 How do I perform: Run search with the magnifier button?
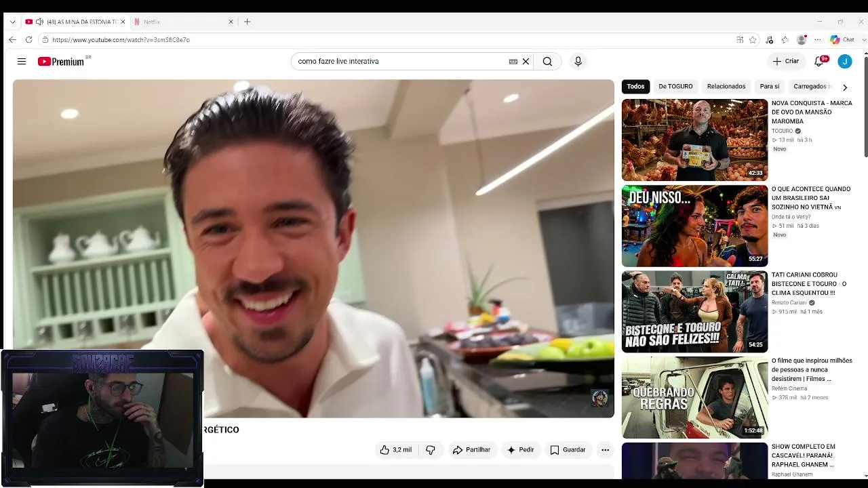[547, 62]
